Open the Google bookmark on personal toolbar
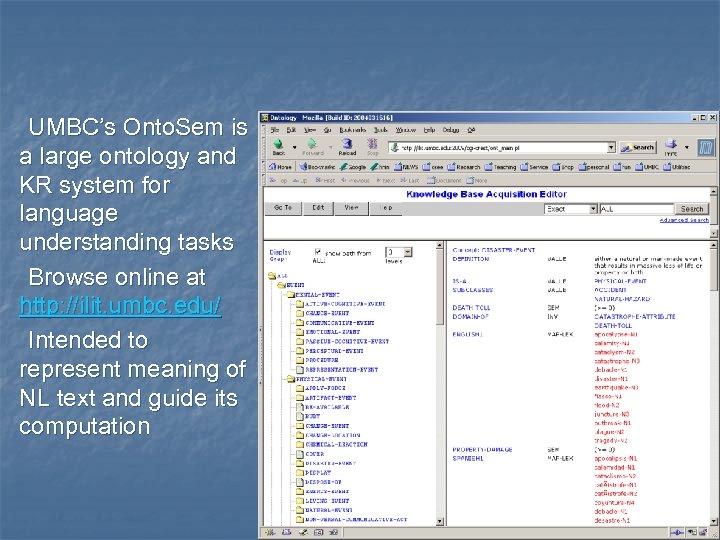Image resolution: width=720 pixels, height=540 pixels. pos(353,167)
